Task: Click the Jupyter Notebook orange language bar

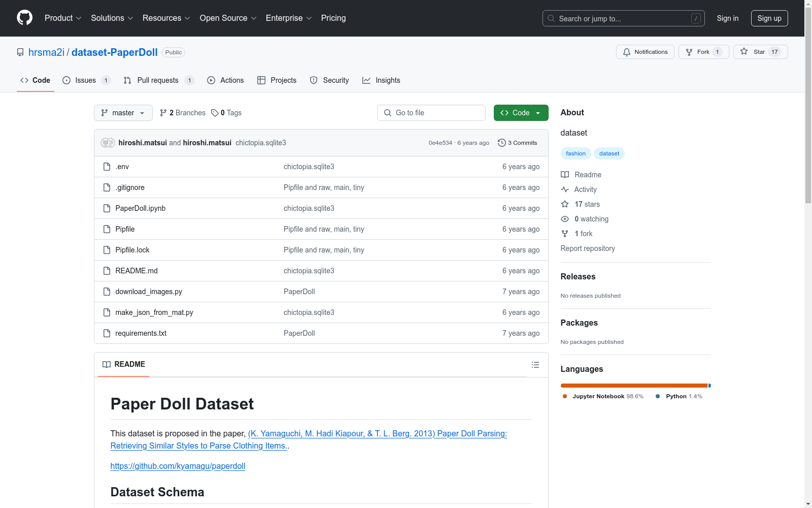Action: [x=634, y=386]
